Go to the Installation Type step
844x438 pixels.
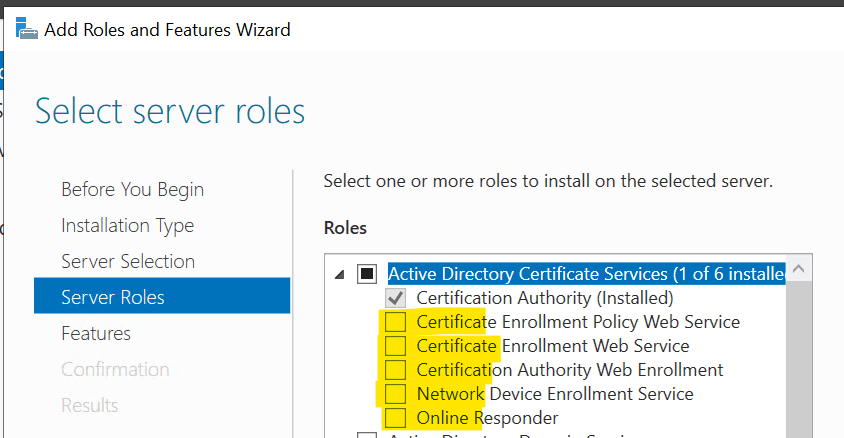pos(128,226)
